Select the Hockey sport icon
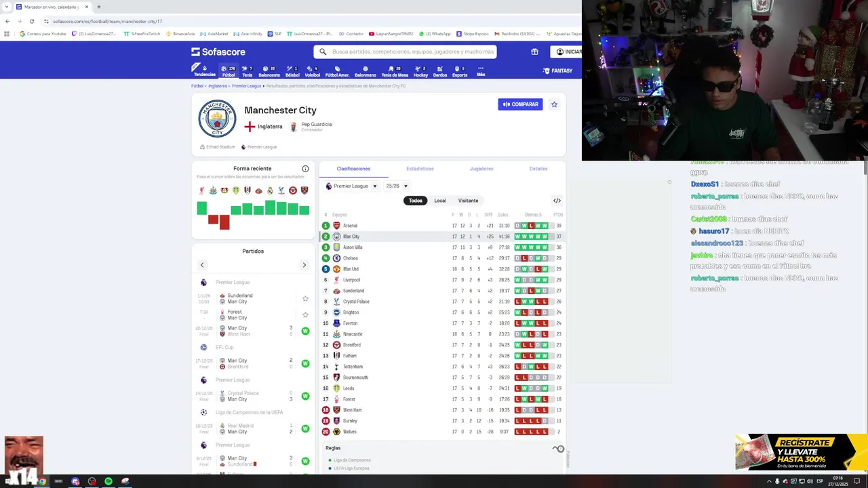This screenshot has height=488, width=868. (420, 71)
